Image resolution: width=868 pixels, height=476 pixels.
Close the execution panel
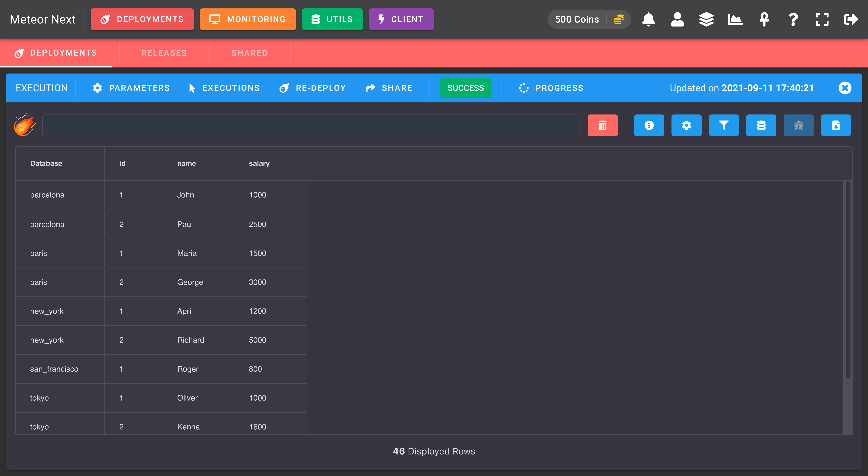pyautogui.click(x=845, y=88)
